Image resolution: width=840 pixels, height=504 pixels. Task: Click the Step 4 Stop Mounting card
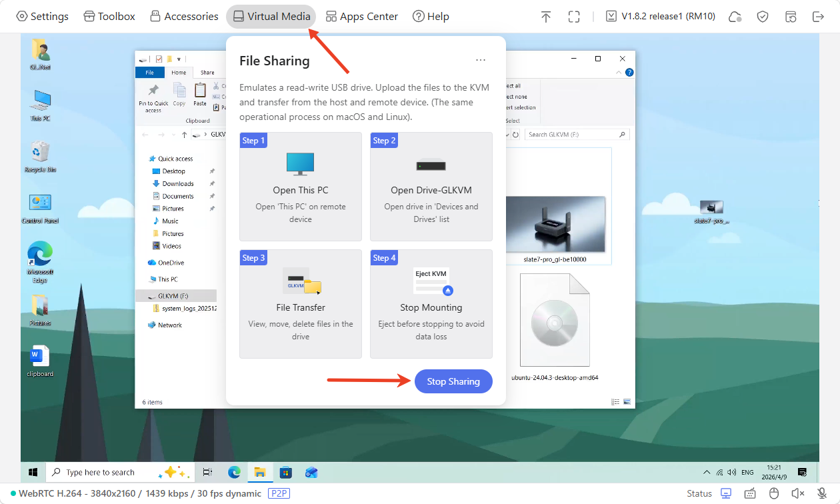(431, 304)
